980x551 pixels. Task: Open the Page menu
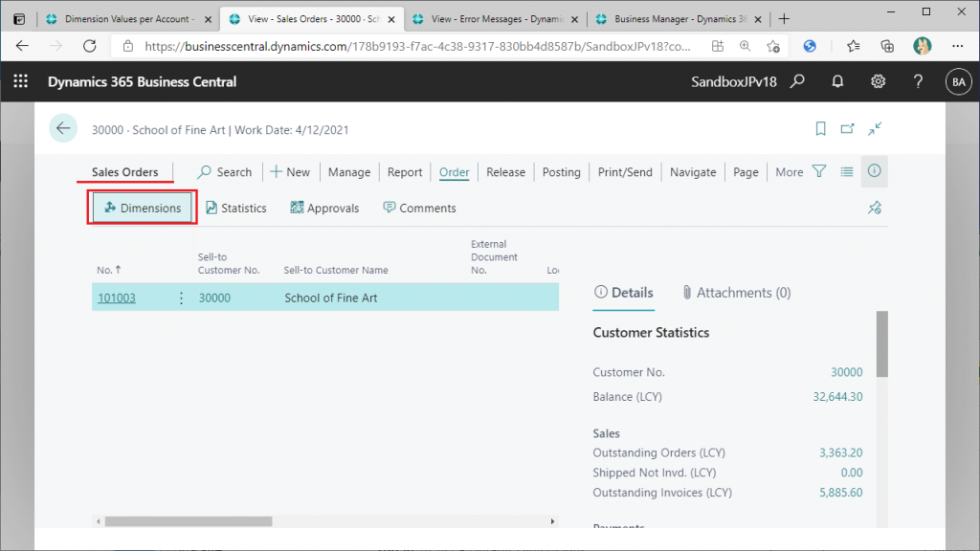coord(746,172)
